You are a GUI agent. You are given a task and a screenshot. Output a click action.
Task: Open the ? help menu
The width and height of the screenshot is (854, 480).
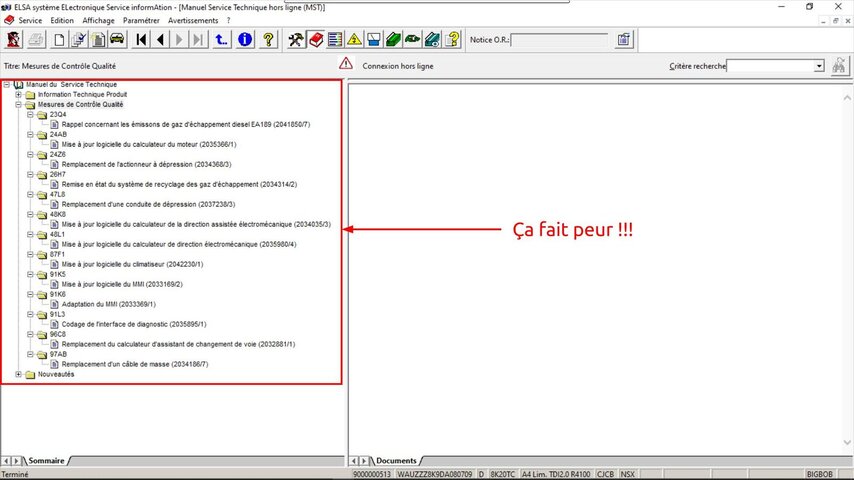[229, 21]
